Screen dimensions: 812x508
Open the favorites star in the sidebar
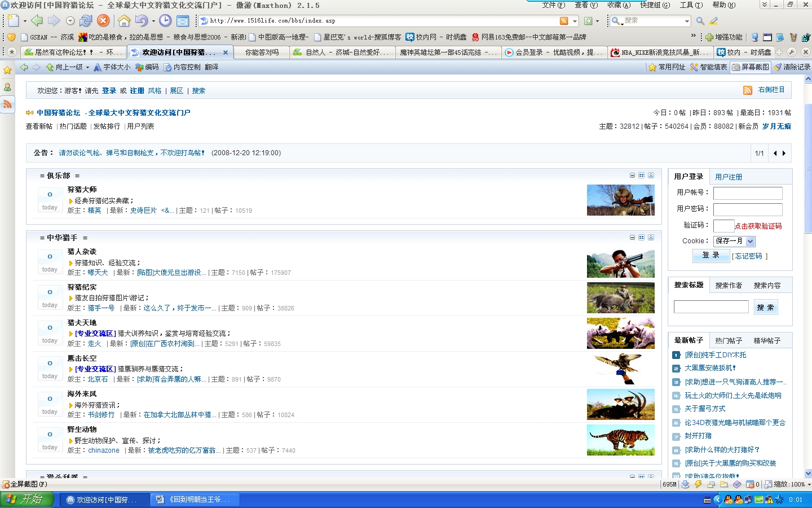7,71
